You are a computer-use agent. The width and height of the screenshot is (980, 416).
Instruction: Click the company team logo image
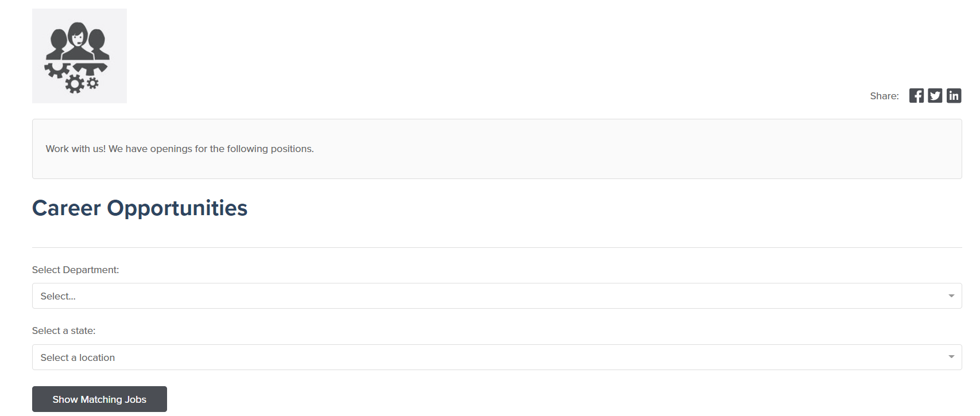pos(79,56)
